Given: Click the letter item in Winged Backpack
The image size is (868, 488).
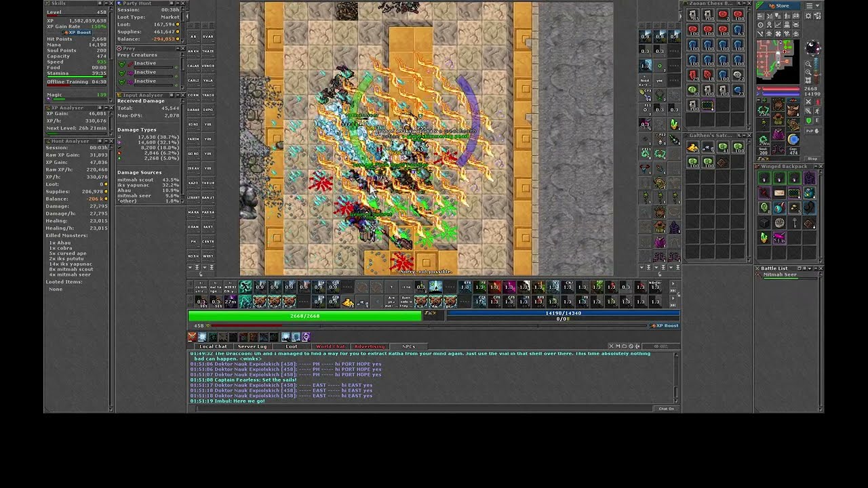Looking at the screenshot, I should [779, 194].
